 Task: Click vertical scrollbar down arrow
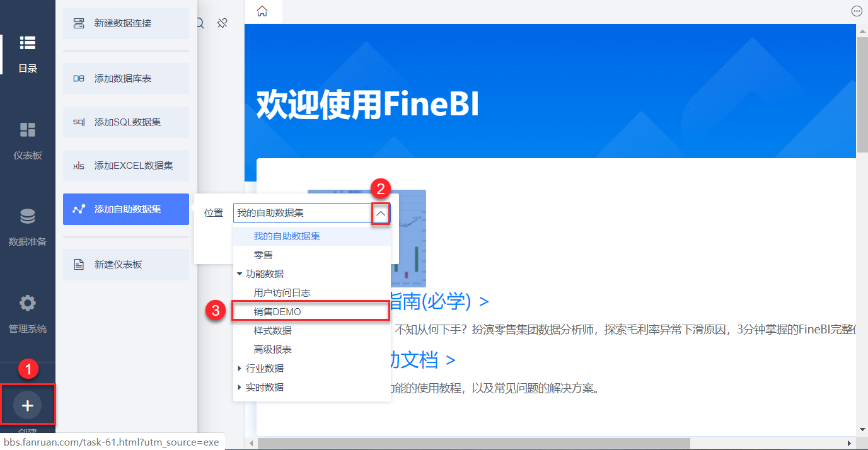coord(862,430)
